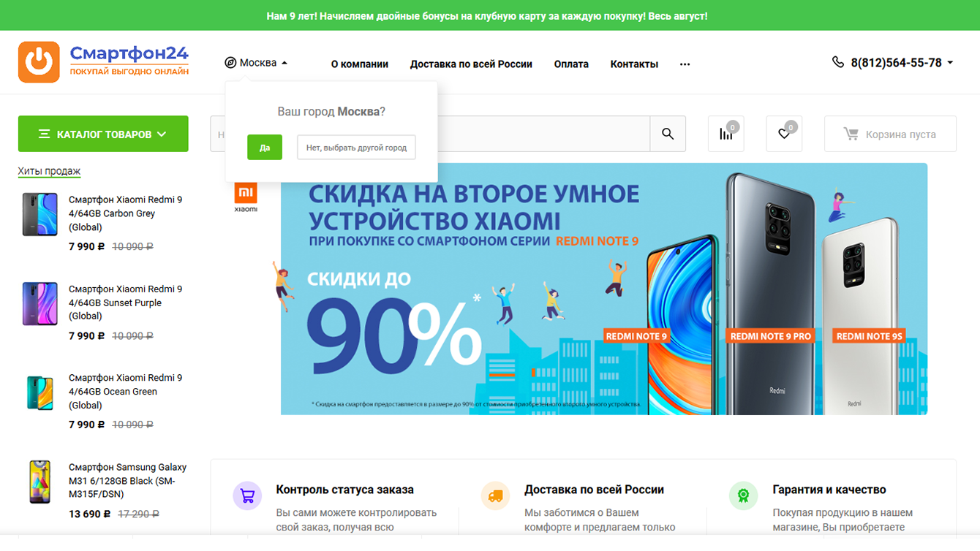Open product comparison bar-chart icon
980x551 pixels.
(x=725, y=134)
